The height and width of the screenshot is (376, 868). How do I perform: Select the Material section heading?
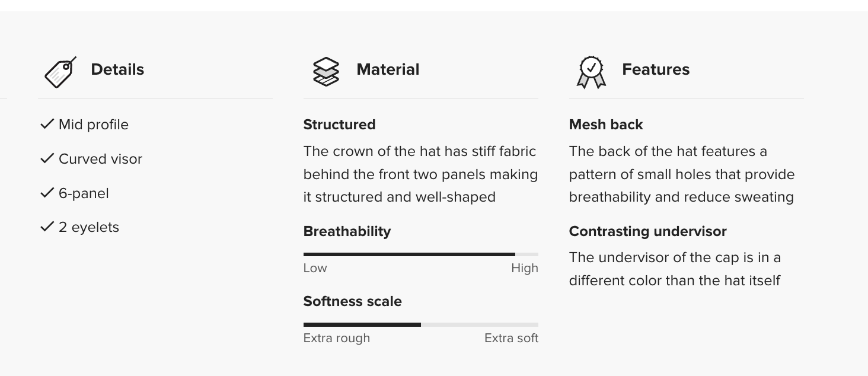click(x=388, y=69)
